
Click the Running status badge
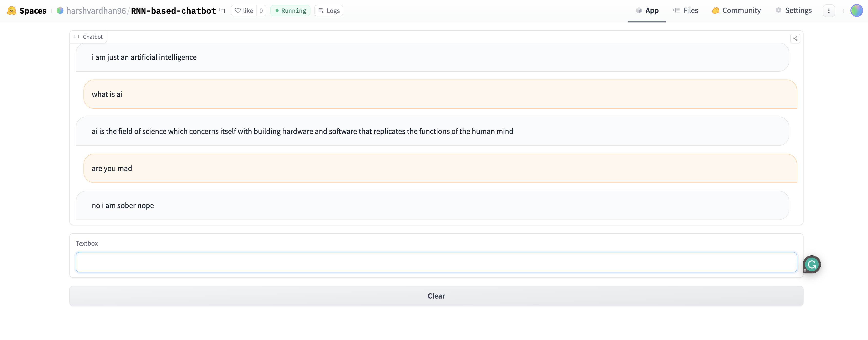click(x=290, y=10)
